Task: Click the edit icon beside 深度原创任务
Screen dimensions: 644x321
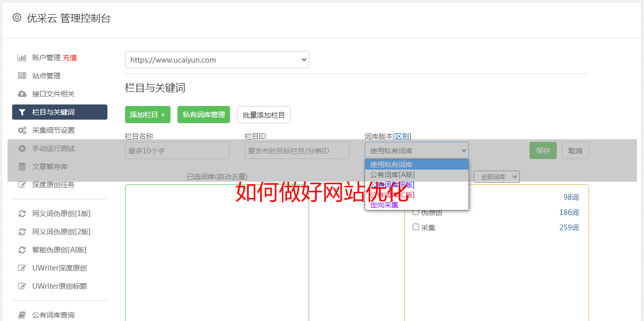Action: tap(22, 185)
